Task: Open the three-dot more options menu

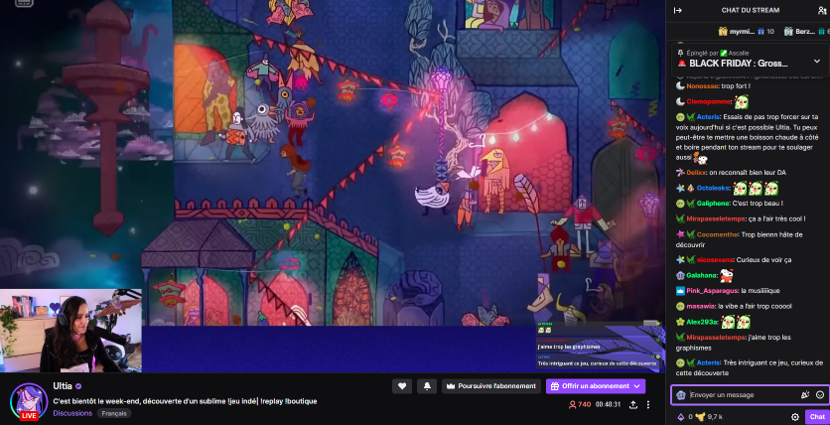Action: (648, 404)
